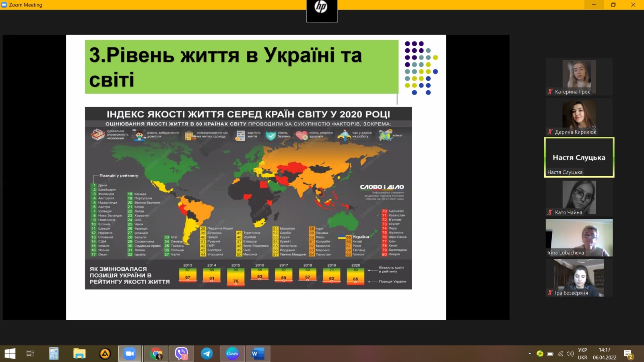This screenshot has width=644, height=362.
Task: Click the Настя Слуцька active speaker tile
Action: pyautogui.click(x=579, y=157)
